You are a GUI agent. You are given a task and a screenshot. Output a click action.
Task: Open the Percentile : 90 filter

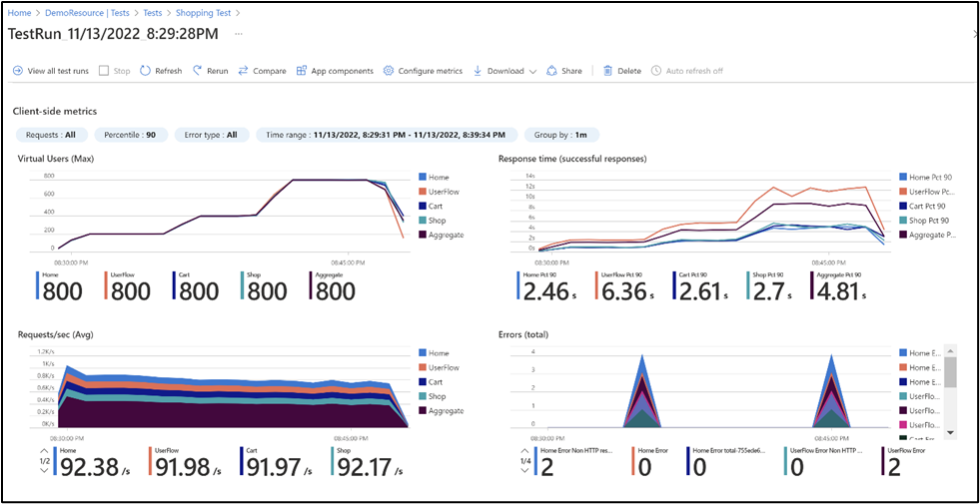click(x=131, y=135)
